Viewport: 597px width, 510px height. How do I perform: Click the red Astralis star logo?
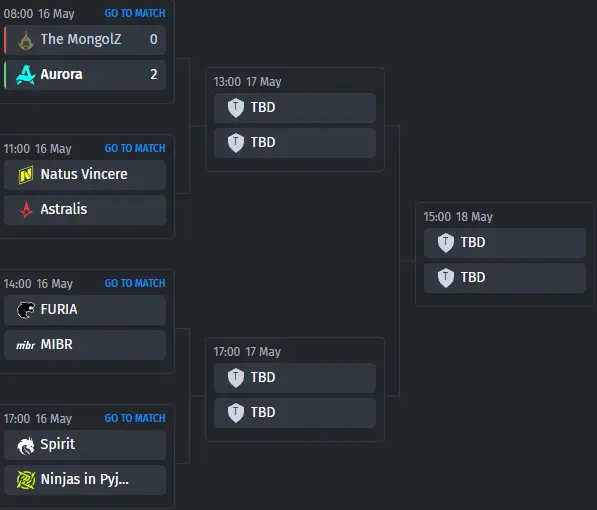(x=26, y=209)
